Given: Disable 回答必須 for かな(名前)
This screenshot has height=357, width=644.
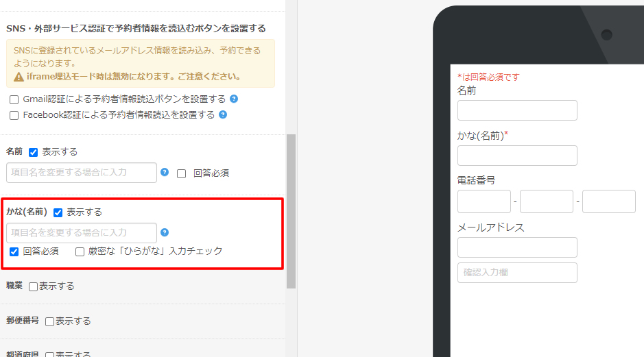Looking at the screenshot, I should (x=14, y=251).
